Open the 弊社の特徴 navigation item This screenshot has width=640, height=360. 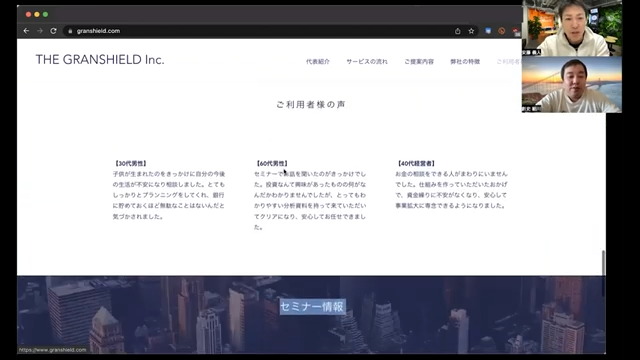tap(465, 62)
